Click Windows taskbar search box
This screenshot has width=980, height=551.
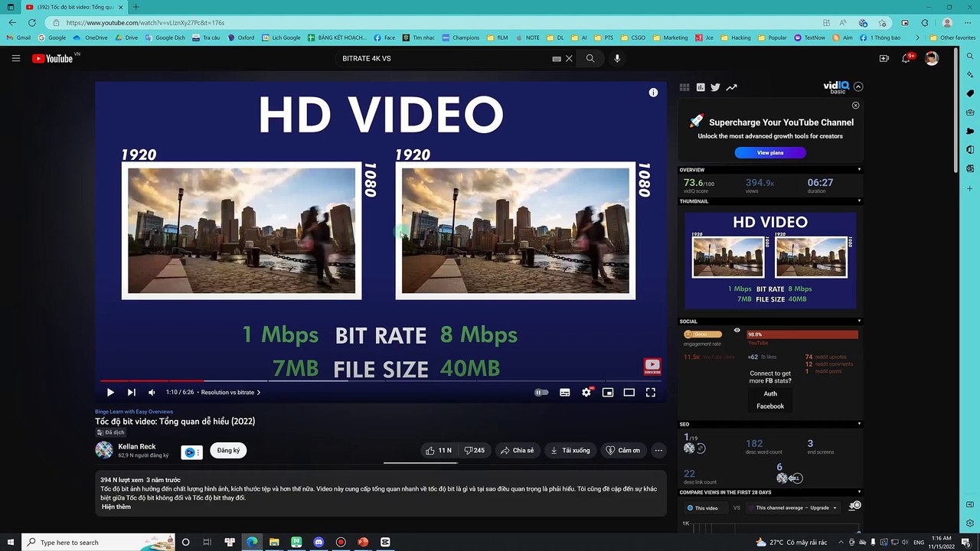[100, 542]
